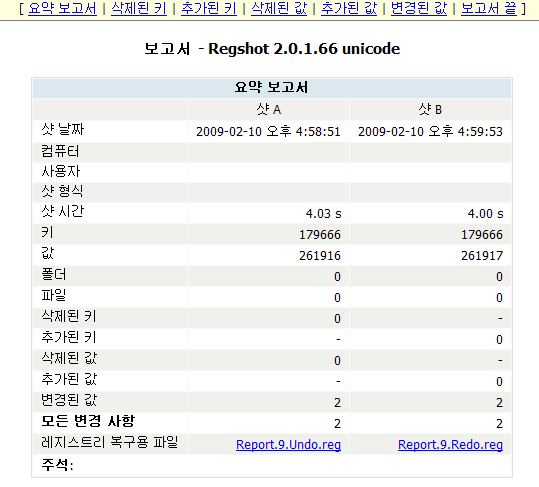Click the 파일 row label
Viewport: 539px width, 487px height.
(x=54, y=295)
